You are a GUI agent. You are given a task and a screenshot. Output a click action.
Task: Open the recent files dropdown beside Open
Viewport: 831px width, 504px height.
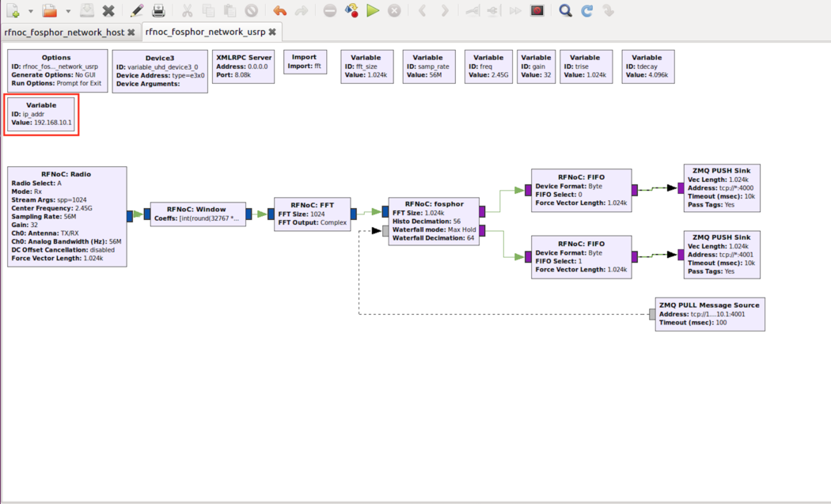tap(67, 11)
